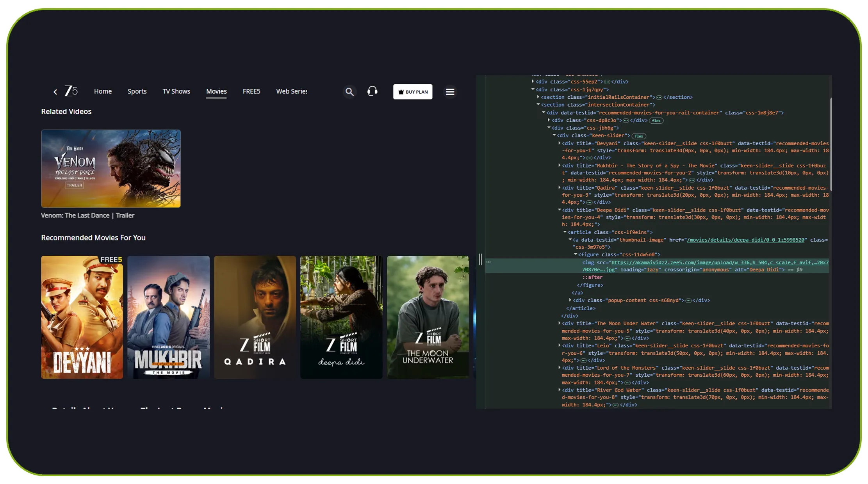Play the Venom: The Last Dance trailer thumbnail
Viewport: 868px width, 484px height.
[111, 169]
